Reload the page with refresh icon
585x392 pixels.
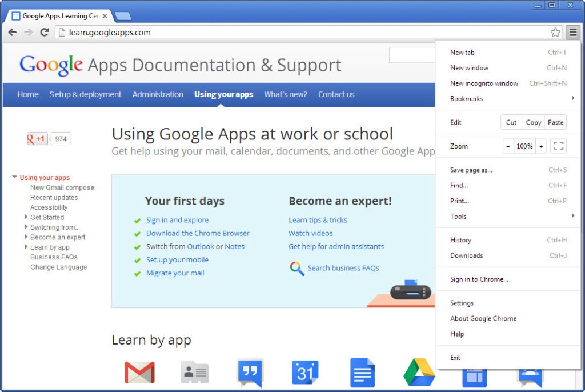coord(45,33)
